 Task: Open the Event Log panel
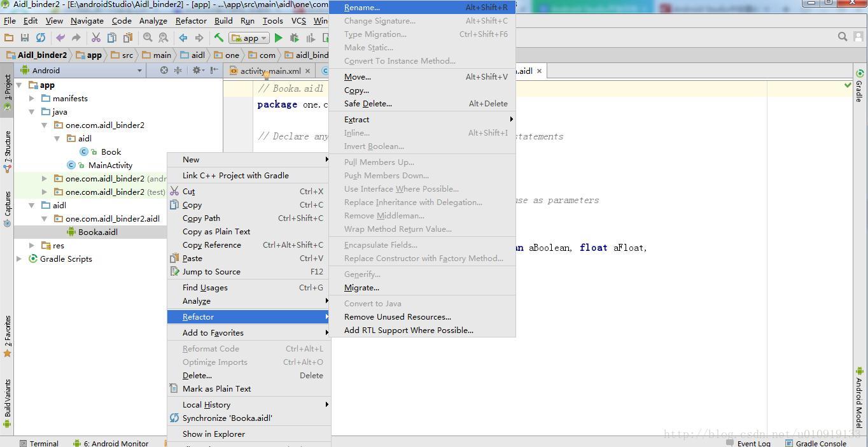[748, 443]
